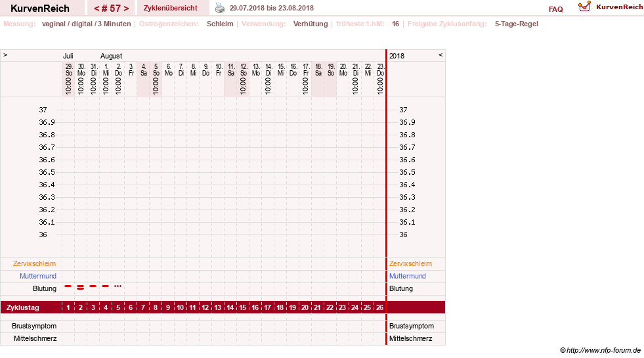The width and height of the screenshot is (644, 358).
Task: Click the left temperature label 37
Action: tap(43, 110)
